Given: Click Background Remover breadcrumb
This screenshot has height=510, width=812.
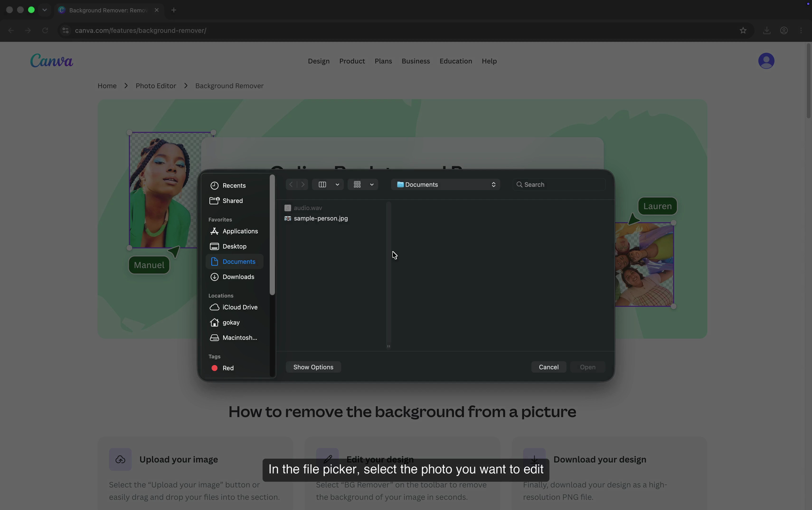Looking at the screenshot, I should click(x=229, y=86).
